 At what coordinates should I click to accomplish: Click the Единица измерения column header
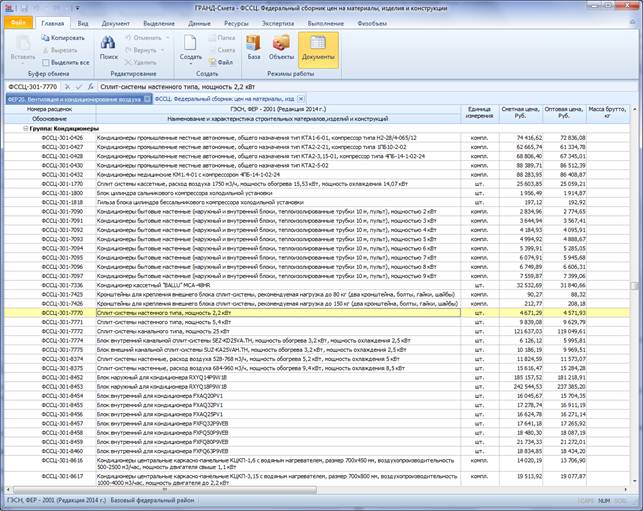481,113
